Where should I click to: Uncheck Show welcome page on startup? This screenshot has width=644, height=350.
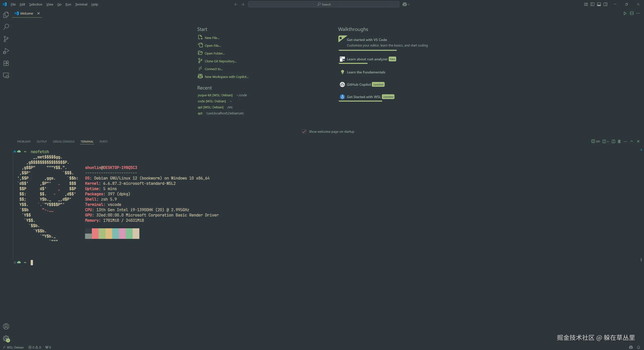coord(304,132)
